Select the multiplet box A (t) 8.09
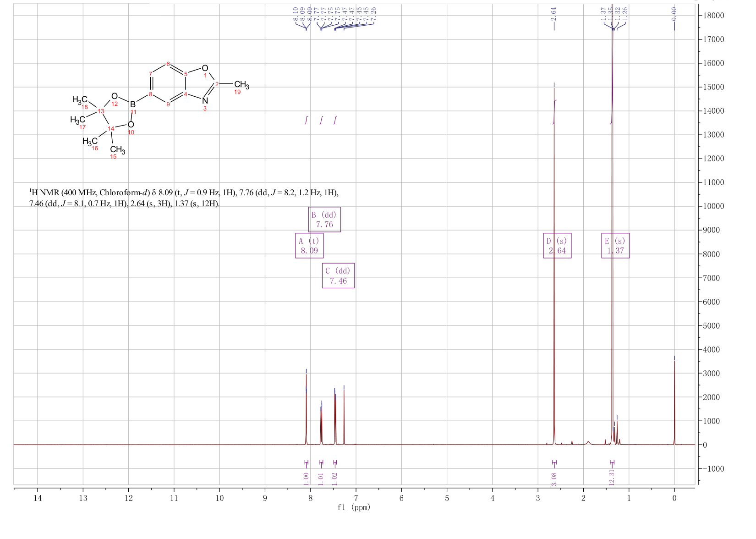 coord(310,246)
